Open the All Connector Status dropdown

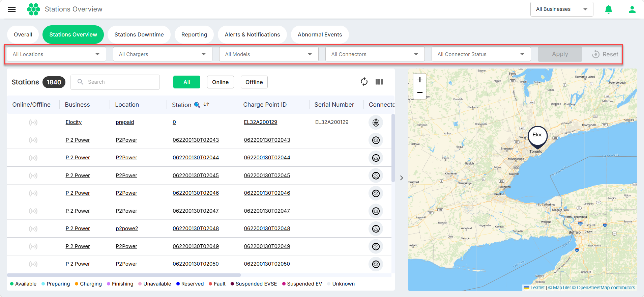[x=481, y=54]
